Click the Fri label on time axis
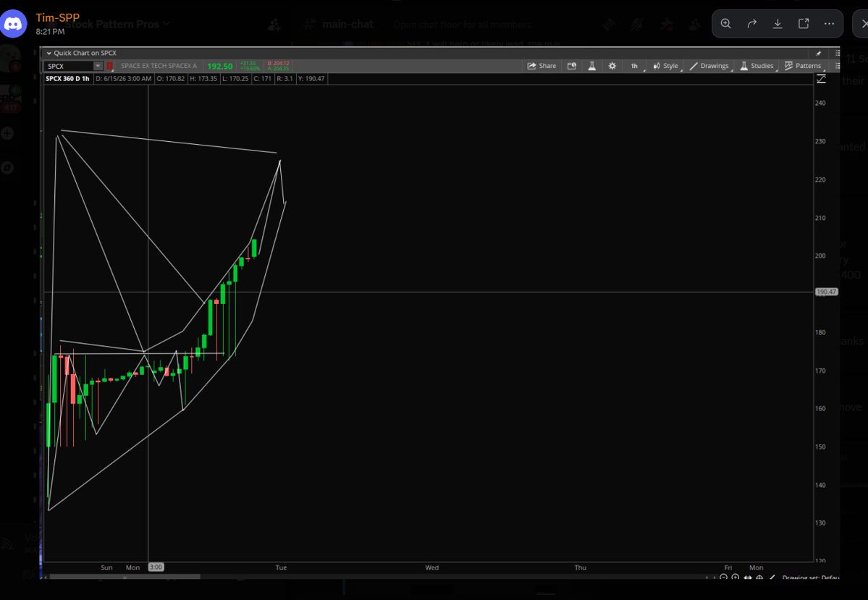This screenshot has height=600, width=868. [x=728, y=567]
